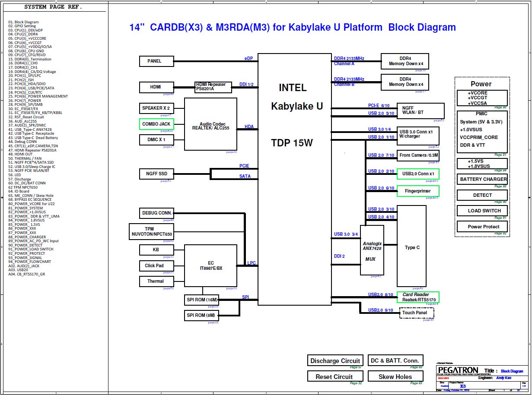This screenshot has width=532, height=395.
Task: Click the HDMI Repeater PS8201A block
Action: click(x=213, y=87)
